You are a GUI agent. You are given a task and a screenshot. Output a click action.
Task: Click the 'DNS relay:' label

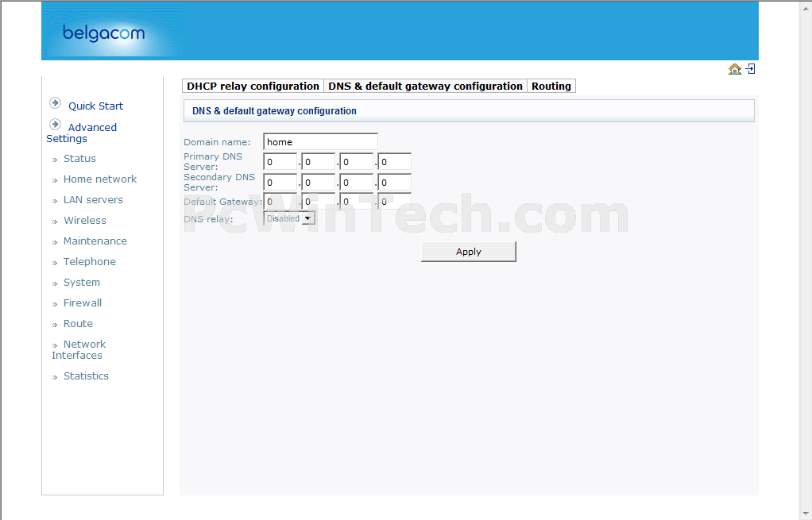208,219
